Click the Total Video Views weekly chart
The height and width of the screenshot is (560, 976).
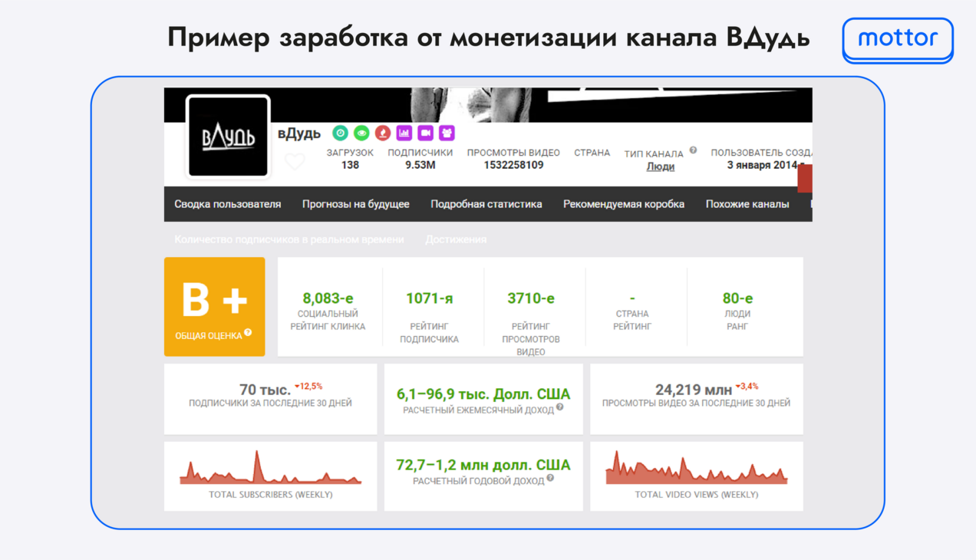point(697,467)
